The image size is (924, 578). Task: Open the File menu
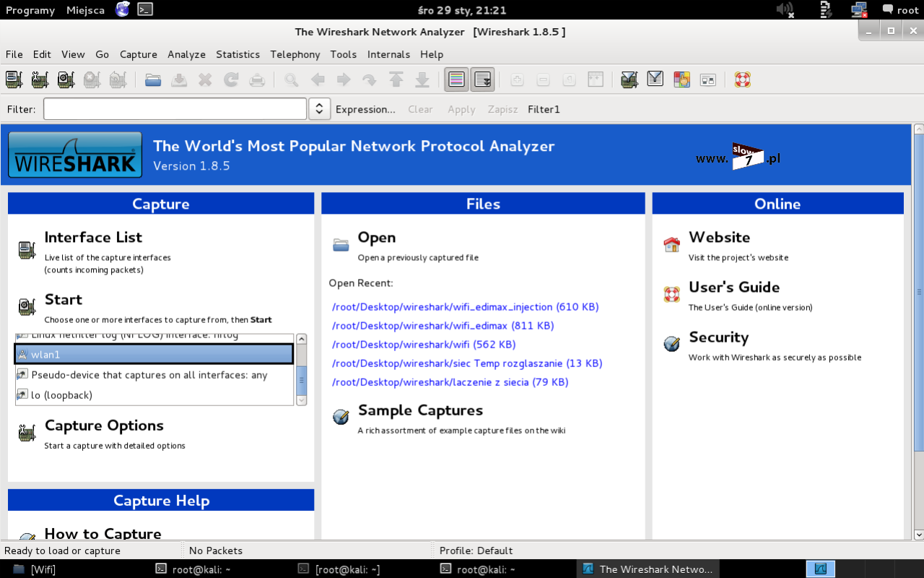click(14, 54)
